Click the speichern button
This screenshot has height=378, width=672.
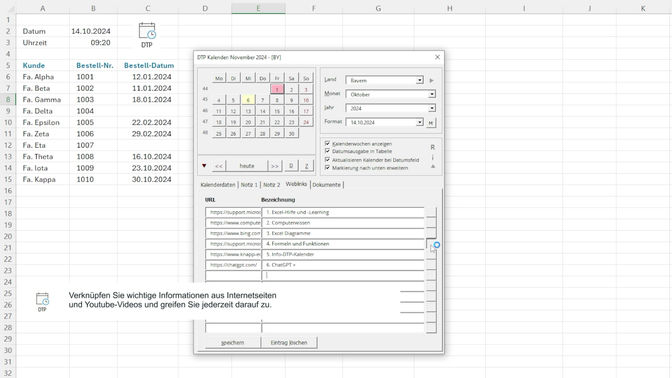point(232,342)
